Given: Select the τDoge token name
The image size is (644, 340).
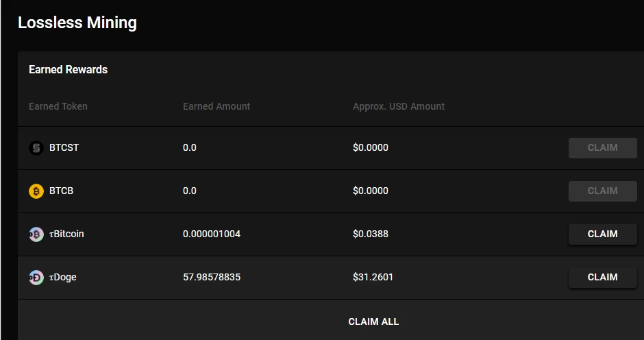Looking at the screenshot, I should point(63,277).
